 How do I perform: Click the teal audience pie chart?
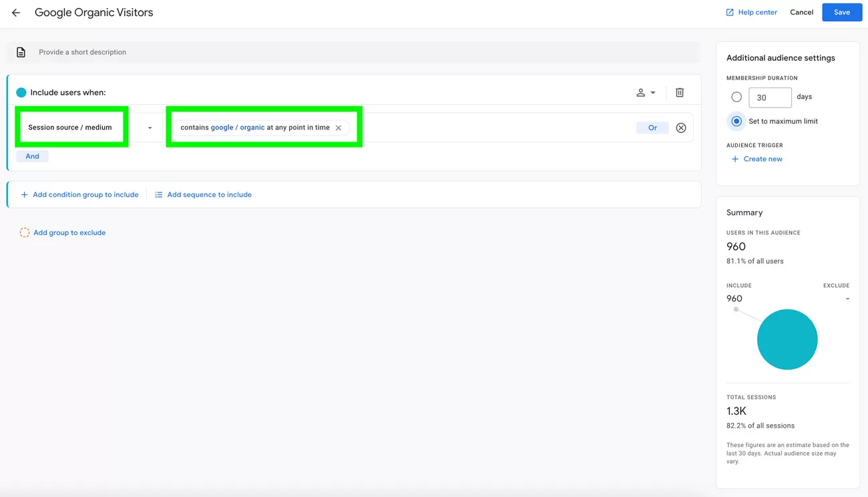click(787, 339)
